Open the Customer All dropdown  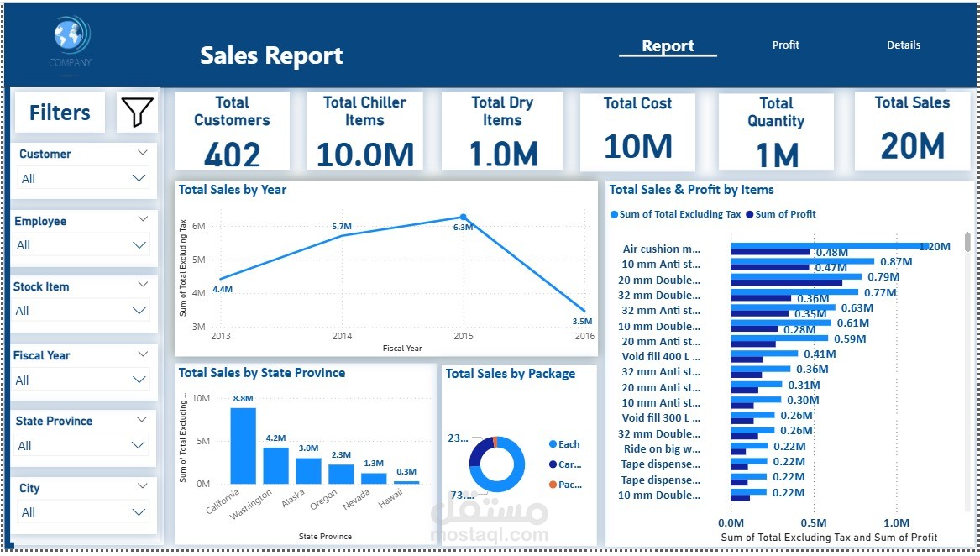point(83,178)
